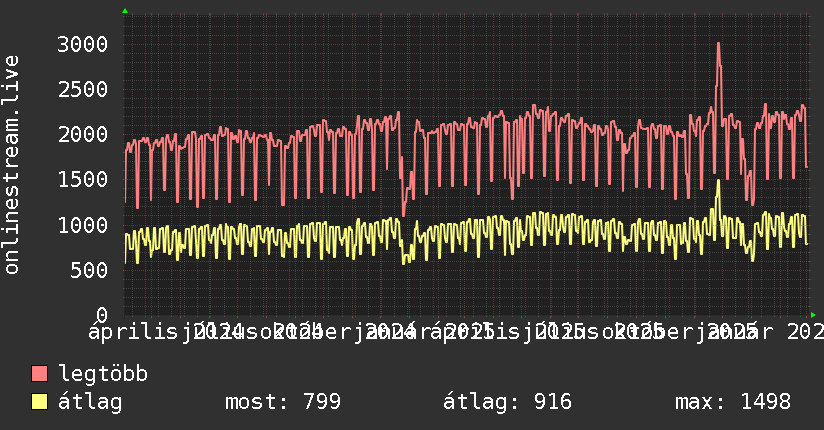Click the red legtöbb legend swatch
This screenshot has height=430, width=824.
coord(39,374)
